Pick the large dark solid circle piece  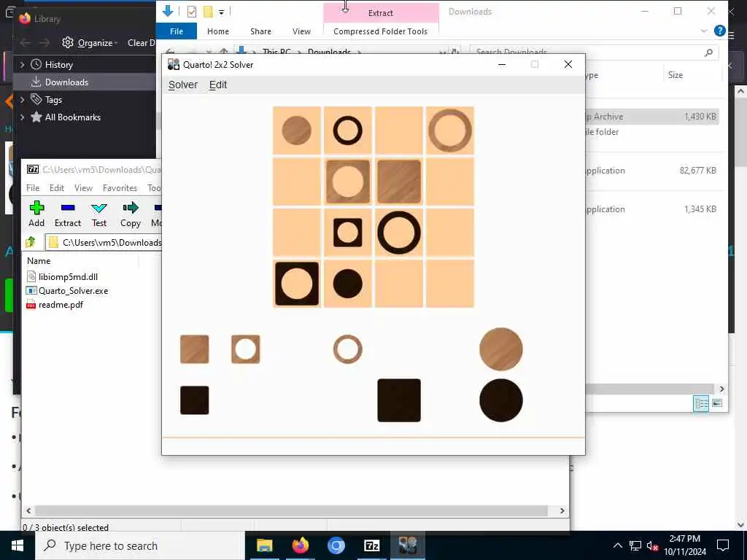[x=500, y=400]
